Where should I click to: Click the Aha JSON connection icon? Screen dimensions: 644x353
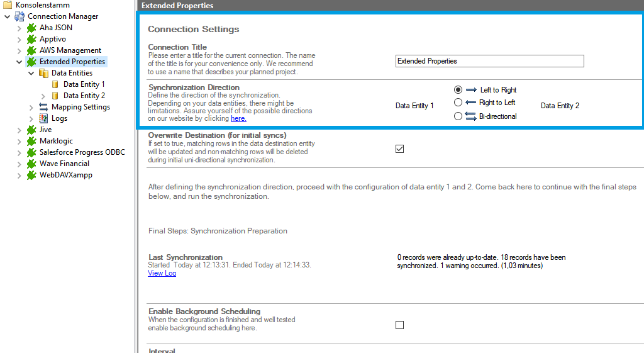31,28
